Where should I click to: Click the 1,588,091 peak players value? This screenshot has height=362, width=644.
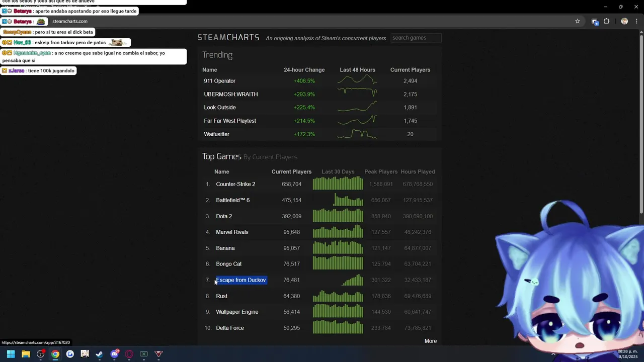(381, 184)
